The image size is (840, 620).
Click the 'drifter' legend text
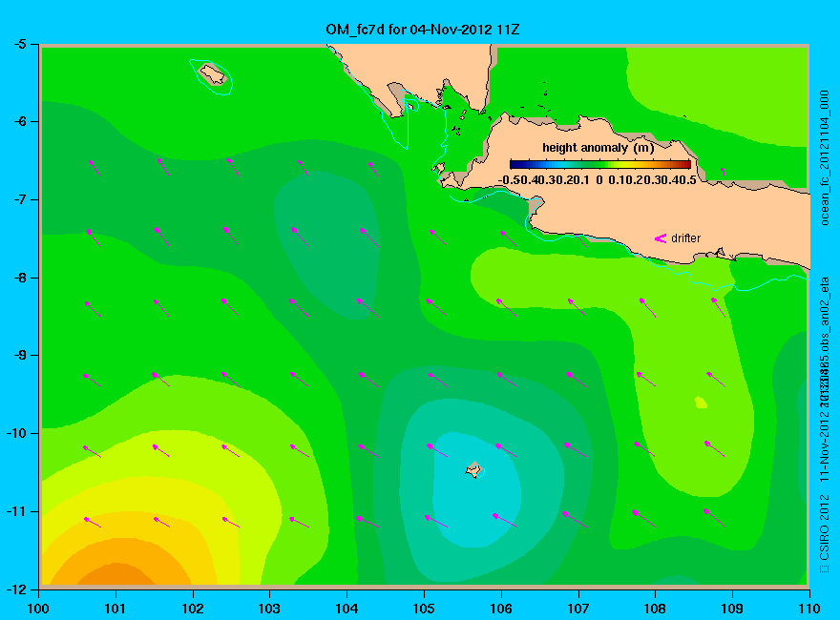coord(685,238)
